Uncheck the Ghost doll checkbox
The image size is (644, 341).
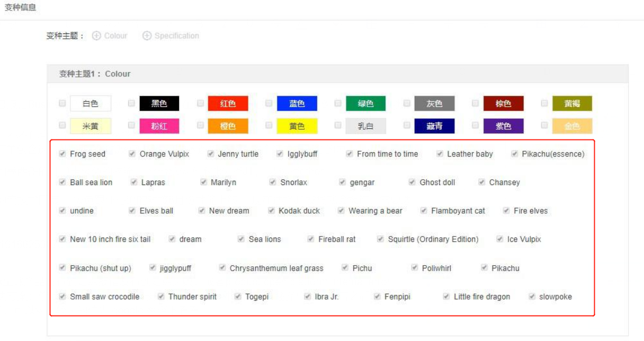pos(412,182)
